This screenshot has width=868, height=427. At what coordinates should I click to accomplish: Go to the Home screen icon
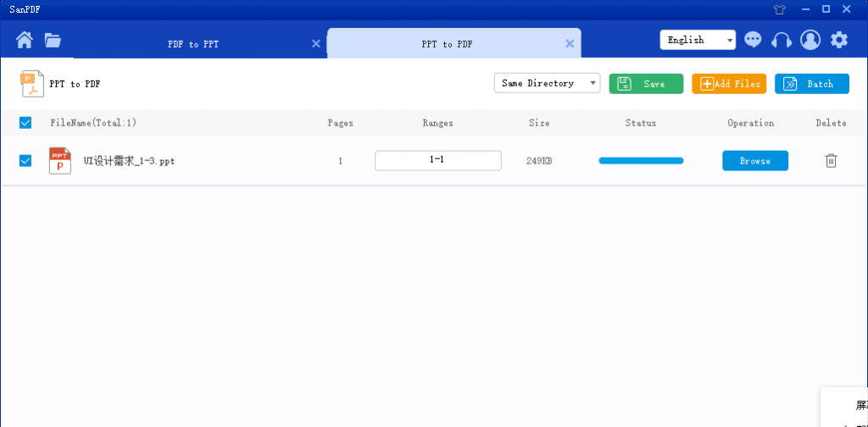click(25, 41)
